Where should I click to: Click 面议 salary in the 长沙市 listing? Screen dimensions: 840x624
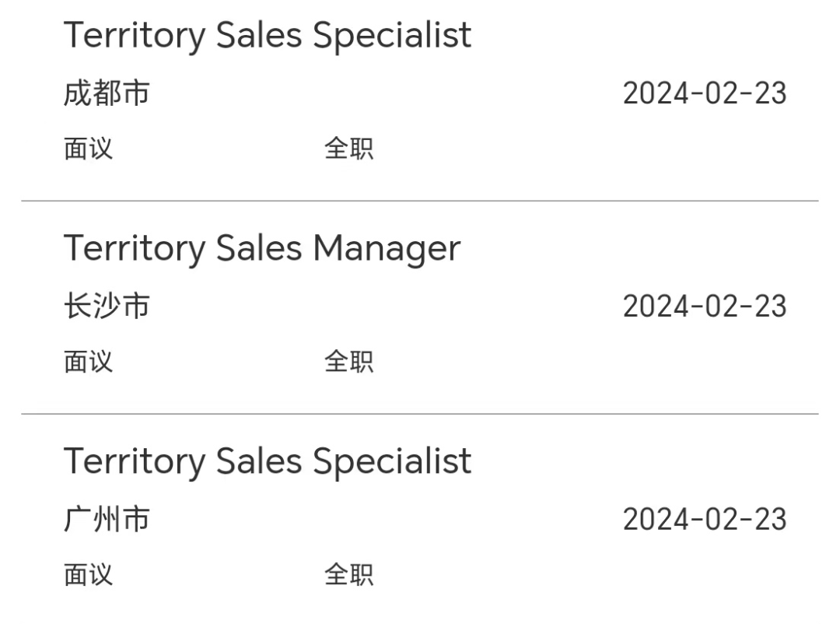(89, 361)
